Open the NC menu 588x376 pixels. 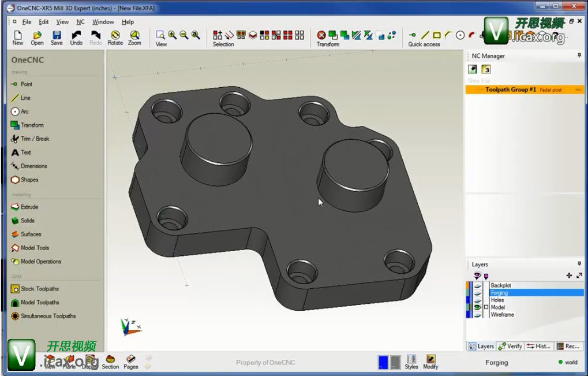point(80,22)
